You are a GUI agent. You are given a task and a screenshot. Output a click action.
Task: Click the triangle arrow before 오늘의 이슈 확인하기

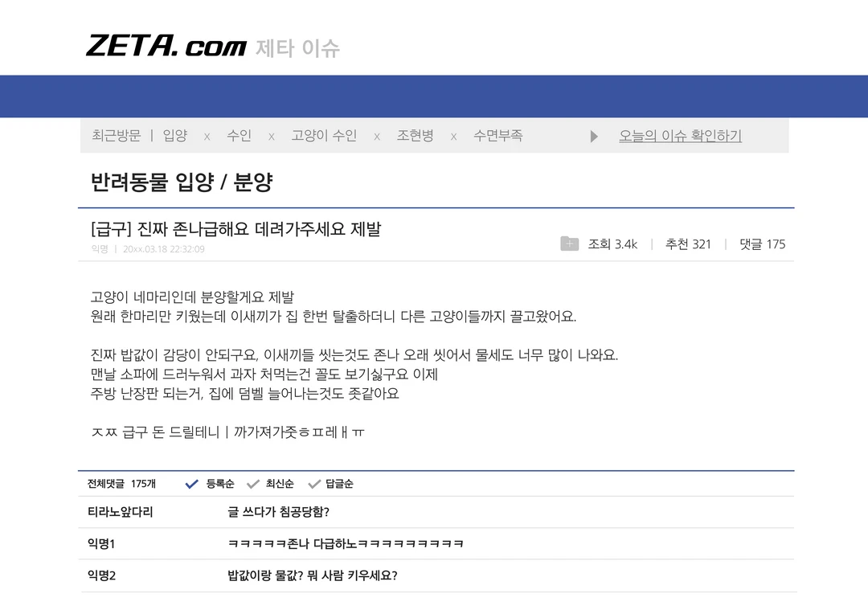click(x=594, y=137)
